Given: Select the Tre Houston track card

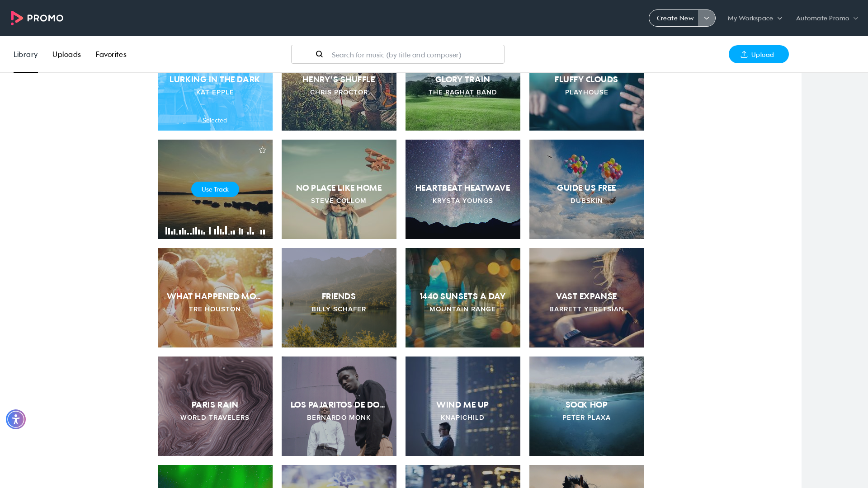Looking at the screenshot, I should tap(215, 298).
